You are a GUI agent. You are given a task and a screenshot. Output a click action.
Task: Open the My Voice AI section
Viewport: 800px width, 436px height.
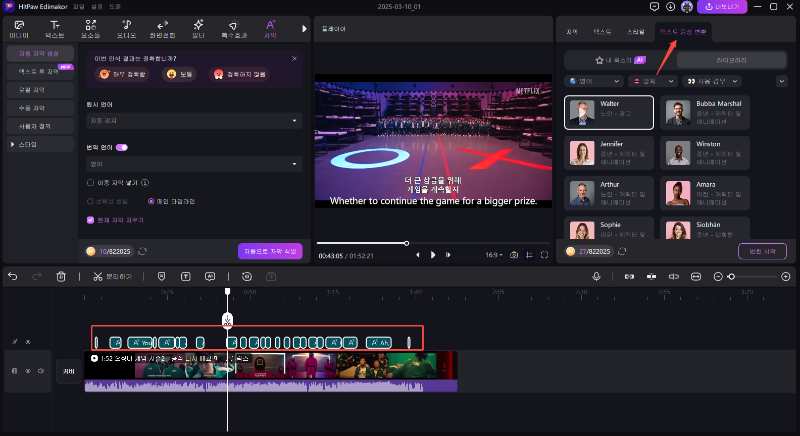tap(620, 60)
